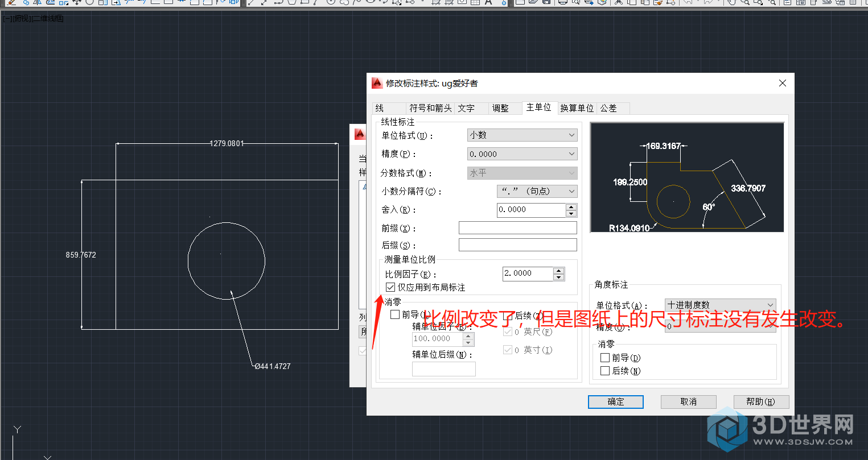Click the Plot printer icon in top toolbar
This screenshot has height=460, width=868.
562,2
